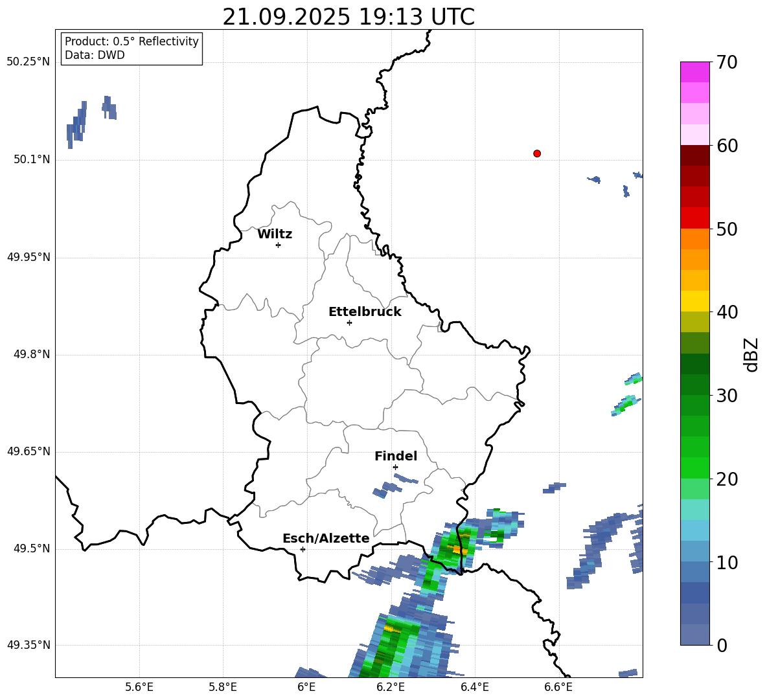The height and width of the screenshot is (700, 767).
Task: Click the '50.25°N' latitude label
Action: pyautogui.click(x=29, y=62)
